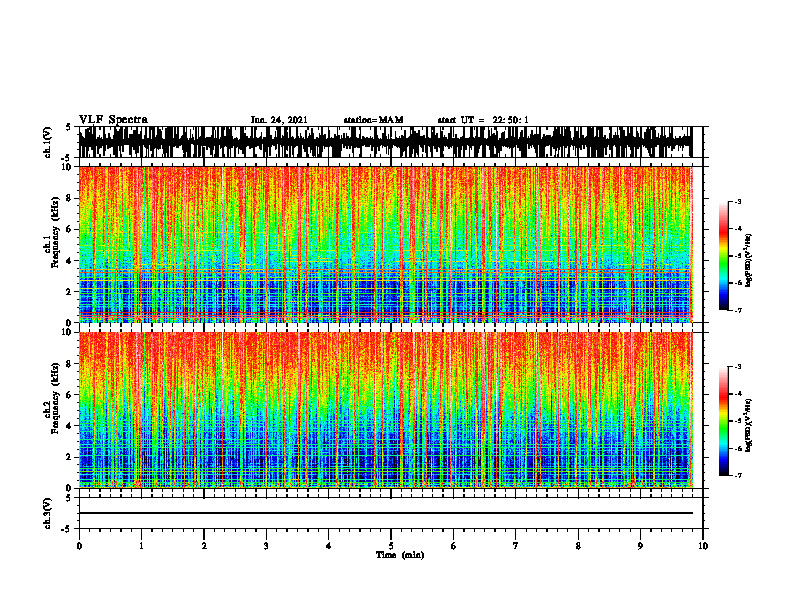Click the "VLF Spectra" title text
The height and width of the screenshot is (612, 792).
coord(113,120)
